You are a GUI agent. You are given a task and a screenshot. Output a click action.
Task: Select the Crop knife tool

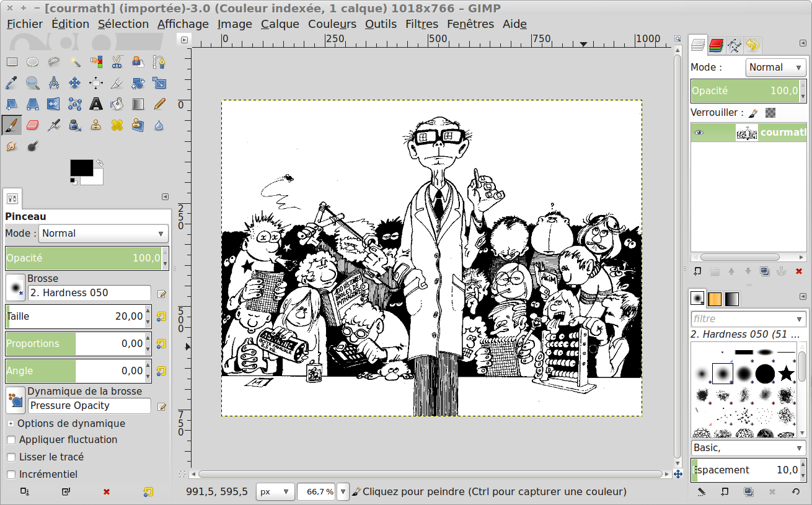[x=117, y=83]
